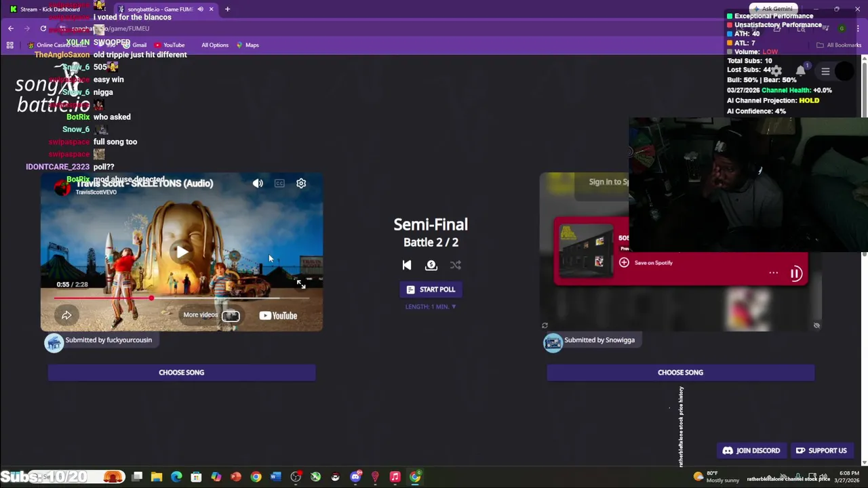Open the songbattle notification bell
This screenshot has height=488, width=868.
point(801,70)
